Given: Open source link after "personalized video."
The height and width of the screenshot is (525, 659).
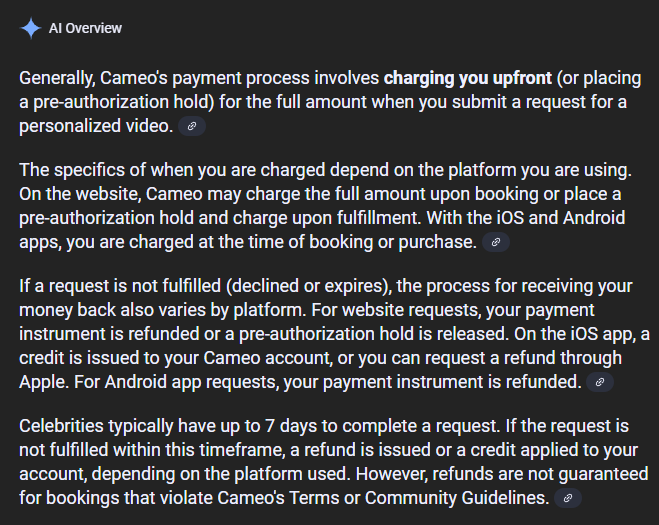Looking at the screenshot, I should pyautogui.click(x=192, y=126).
